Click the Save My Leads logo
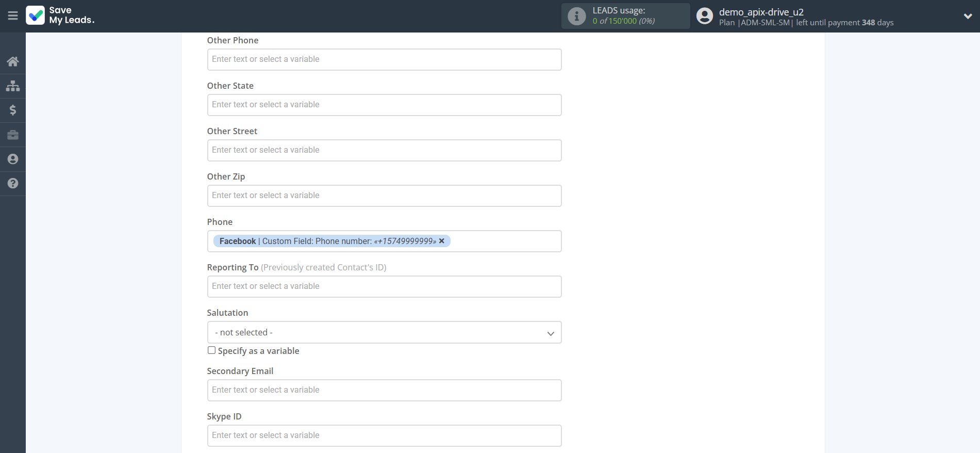 (60, 15)
